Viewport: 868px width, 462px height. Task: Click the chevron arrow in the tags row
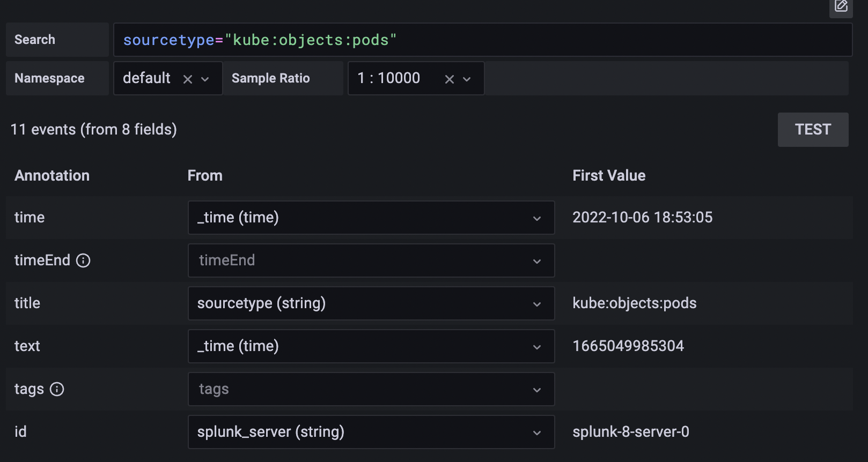[x=537, y=390]
